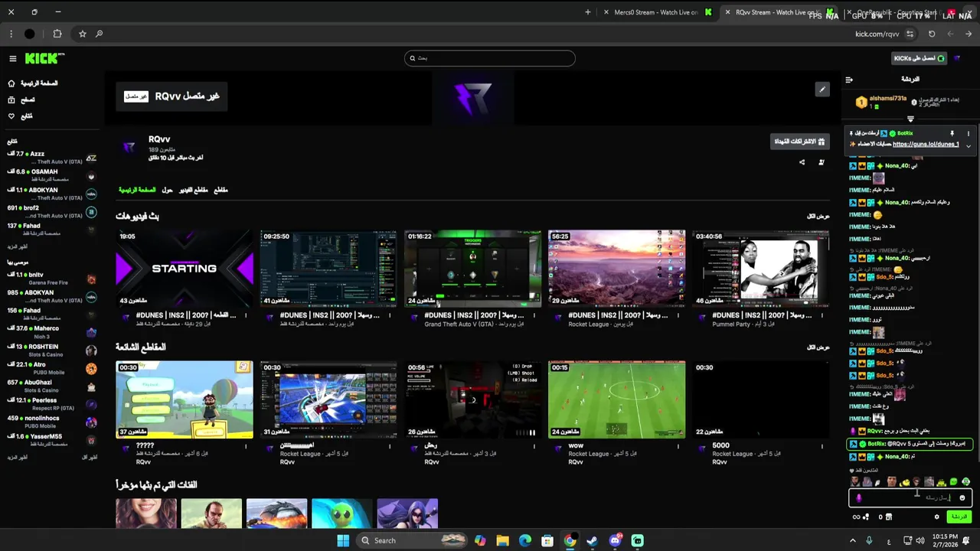
Task: Open the Azzz channel in the sidebar
Action: coord(51,158)
